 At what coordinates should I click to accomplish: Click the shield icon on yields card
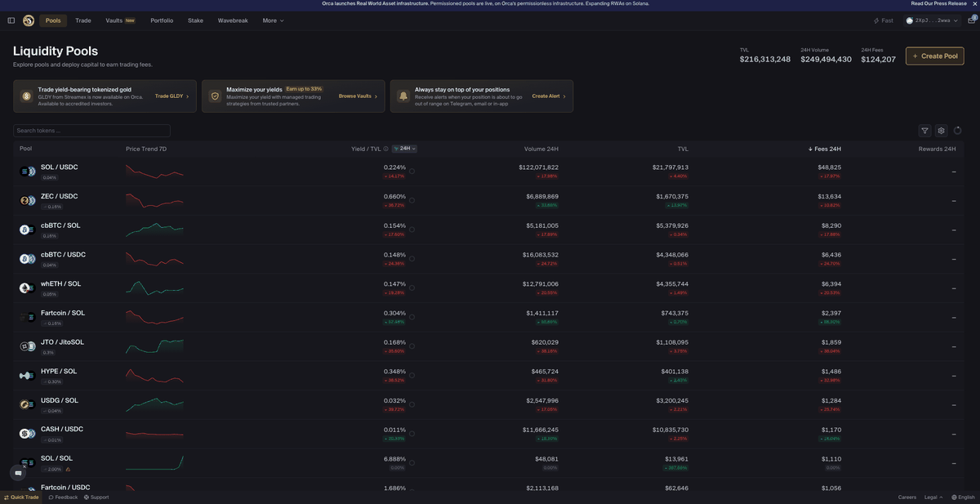pyautogui.click(x=215, y=96)
